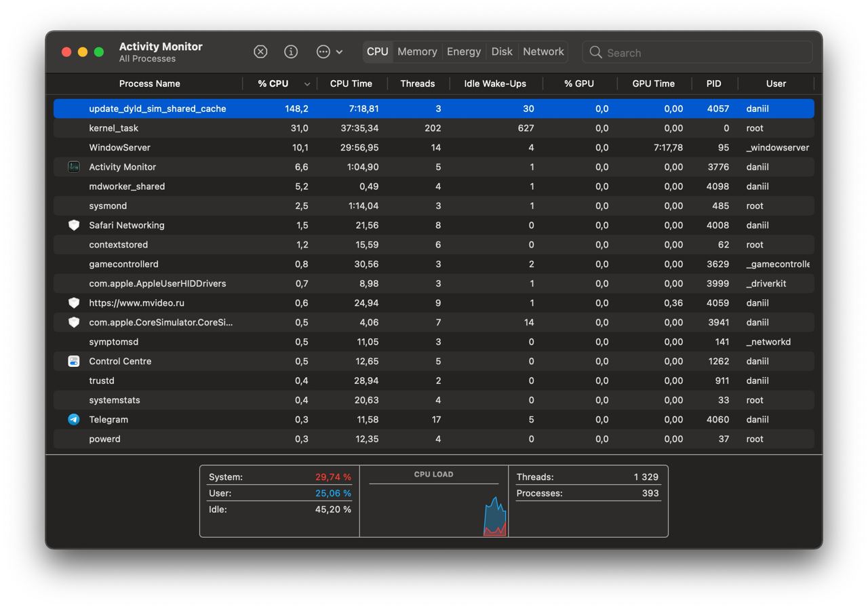
Task: Click the CPU LOAD graph
Action: pos(434,510)
